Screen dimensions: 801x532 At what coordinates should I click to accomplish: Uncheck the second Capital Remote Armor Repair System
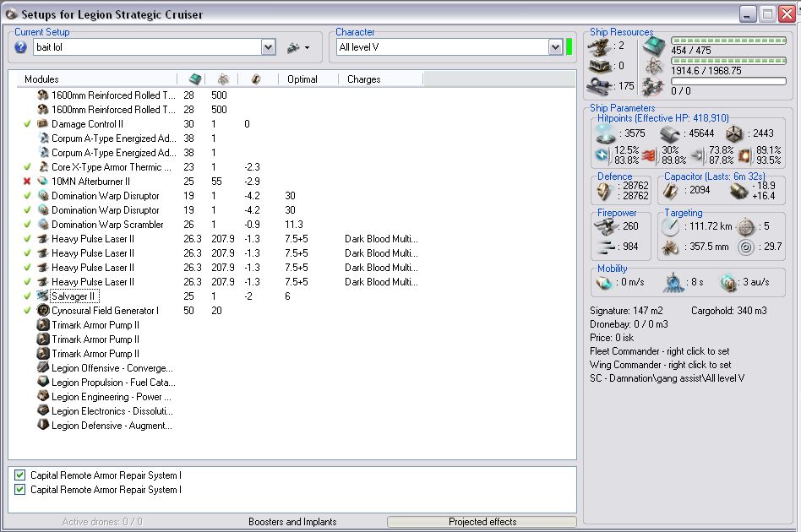coord(19,490)
